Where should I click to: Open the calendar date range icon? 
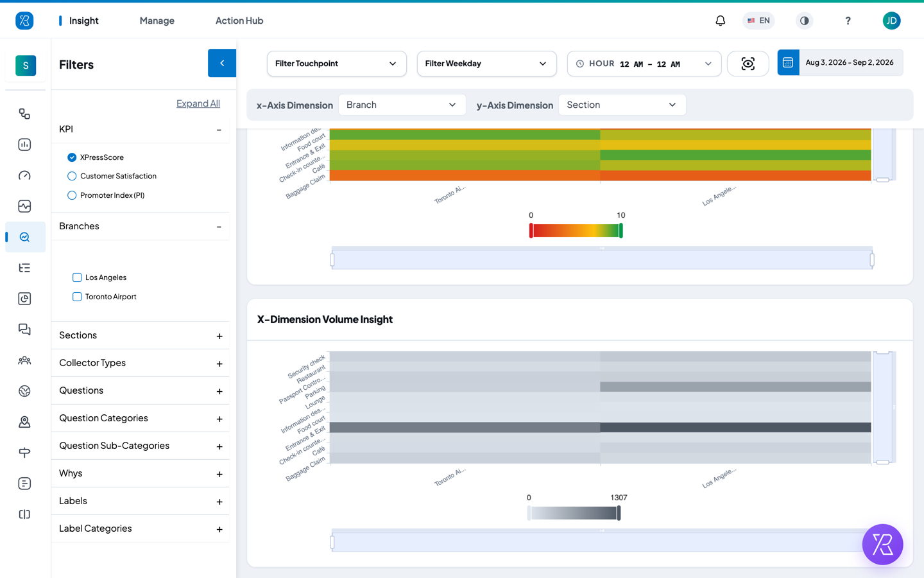(x=788, y=62)
